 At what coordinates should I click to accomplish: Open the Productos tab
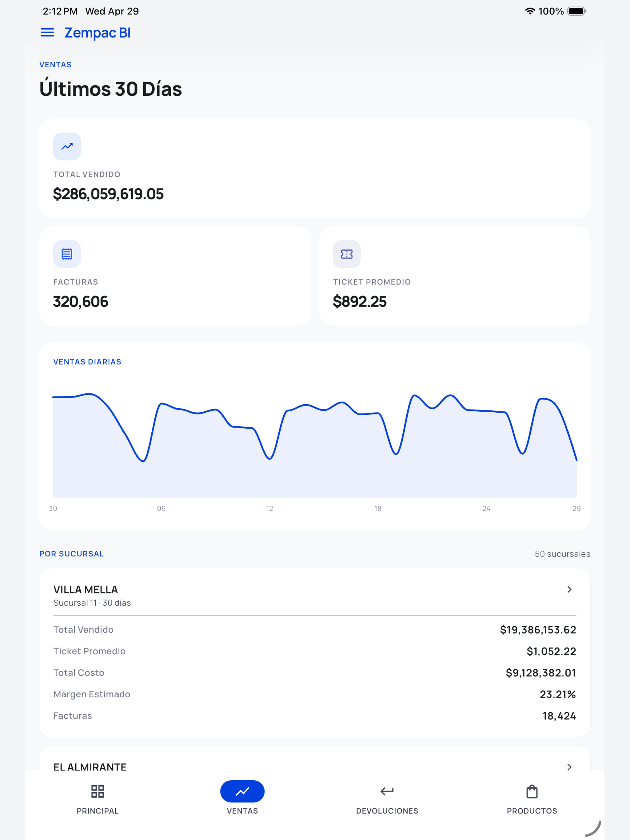coord(532,800)
